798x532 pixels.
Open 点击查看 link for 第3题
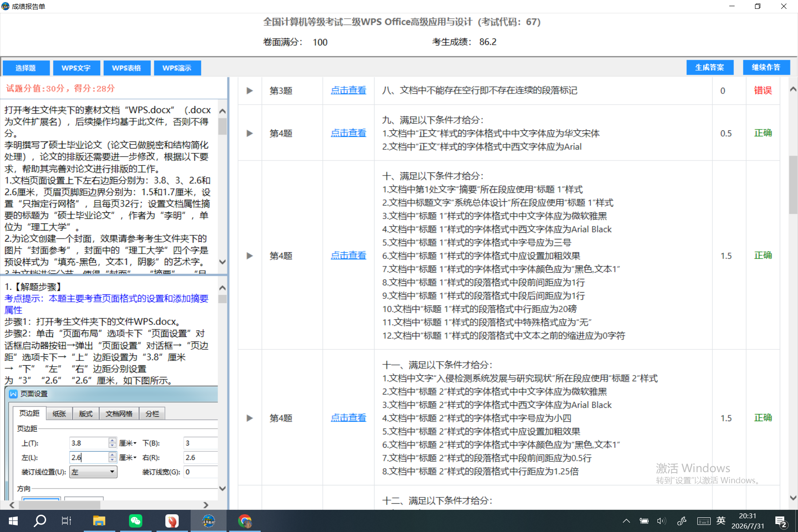348,90
